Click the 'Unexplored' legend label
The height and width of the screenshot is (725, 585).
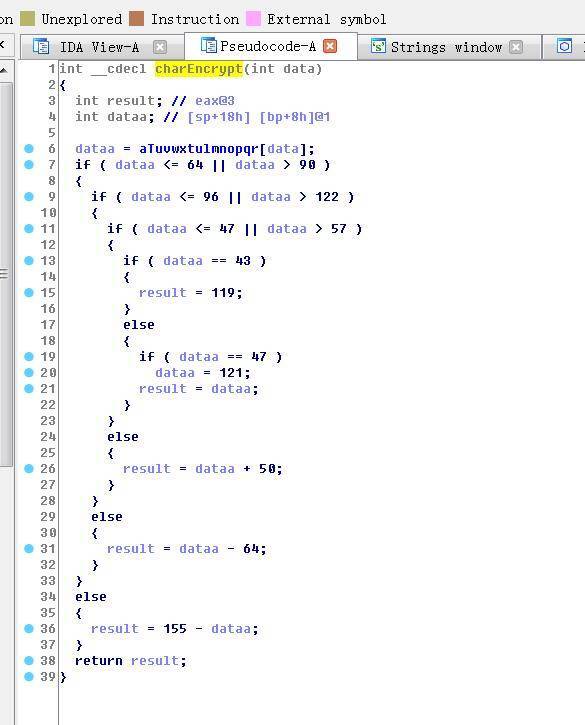(82, 19)
